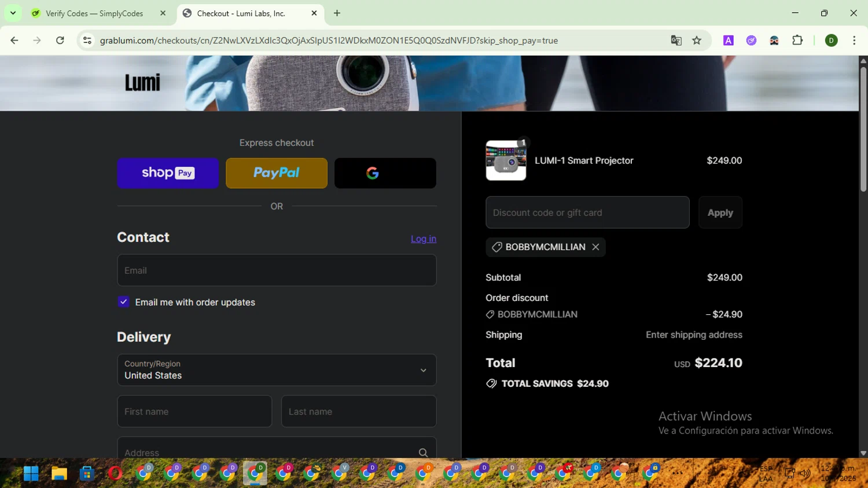Click the Address field
This screenshot has width=868, height=488.
tap(277, 448)
